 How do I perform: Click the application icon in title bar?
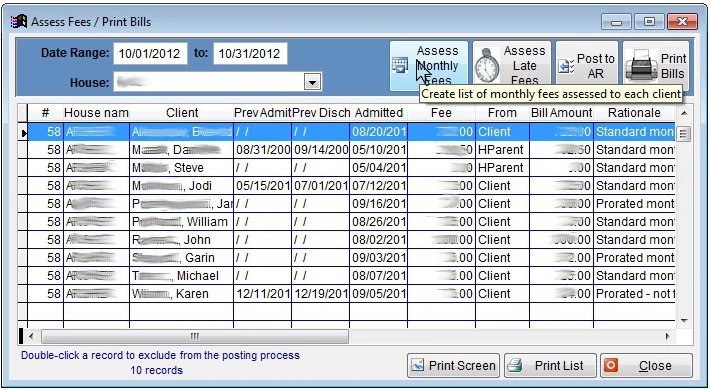[x=19, y=21]
